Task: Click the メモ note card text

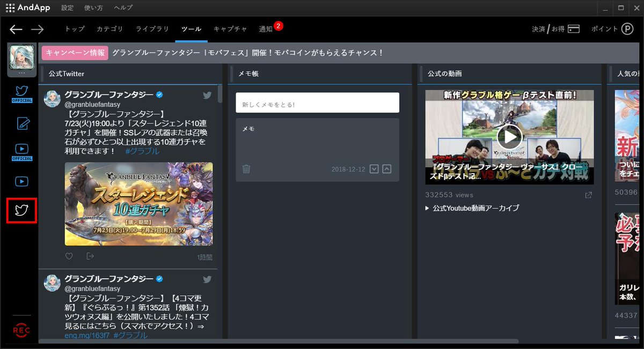Action: click(x=248, y=129)
